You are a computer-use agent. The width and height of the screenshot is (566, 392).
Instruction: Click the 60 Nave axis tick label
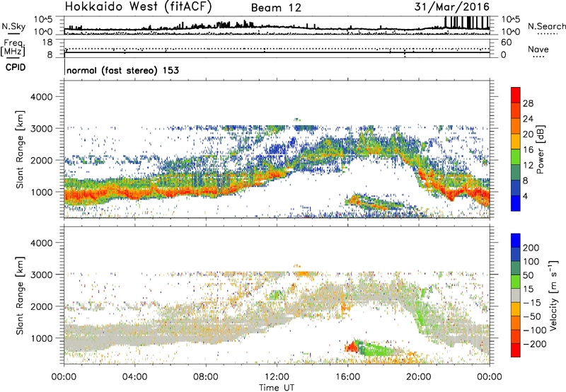pyautogui.click(x=506, y=42)
